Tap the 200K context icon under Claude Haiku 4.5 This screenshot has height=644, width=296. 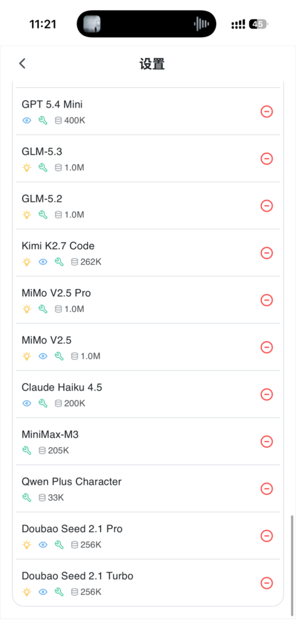[x=58, y=403]
